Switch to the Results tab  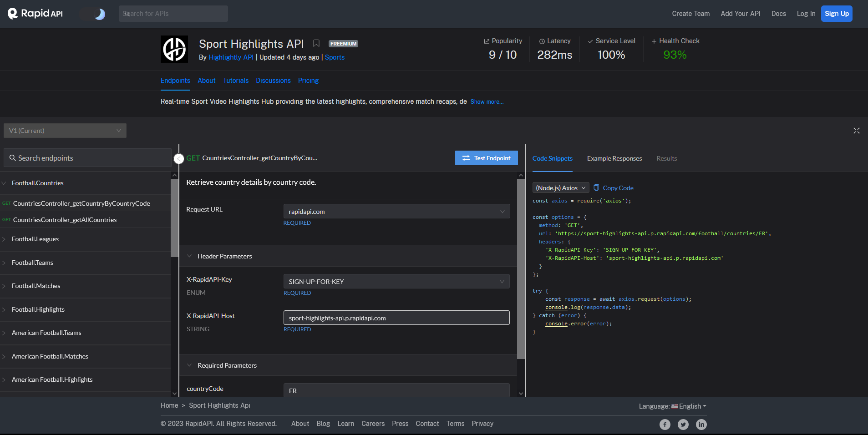pos(666,158)
